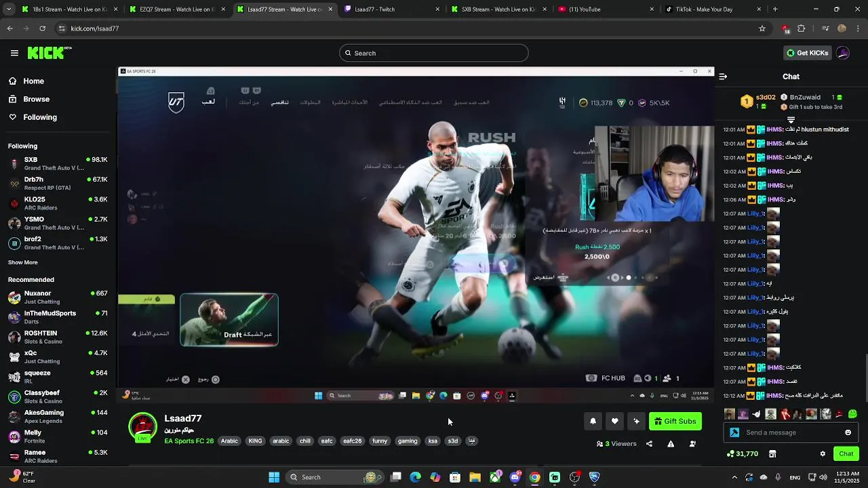Open Microsoft Edge from taskbar
The width and height of the screenshot is (868, 488).
416,477
